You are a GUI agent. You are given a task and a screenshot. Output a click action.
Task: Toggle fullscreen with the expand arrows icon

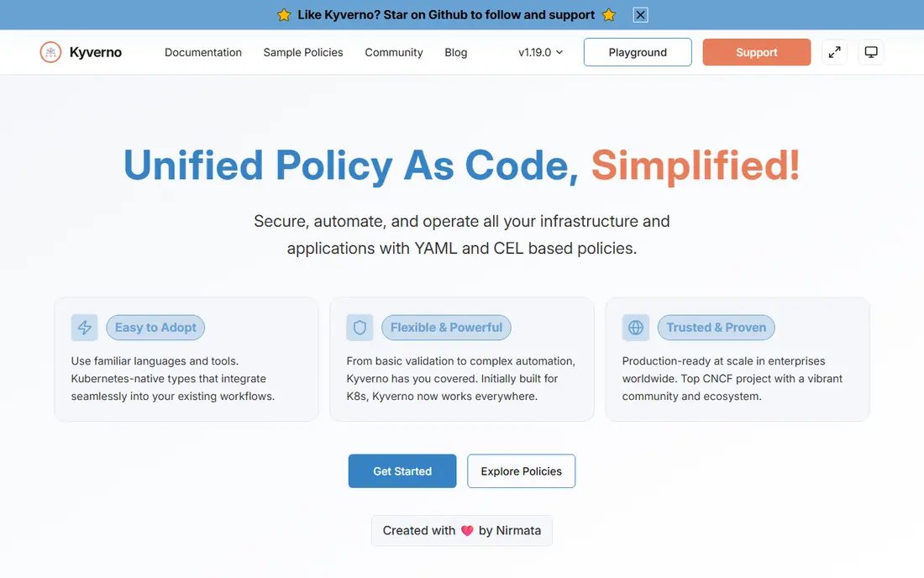(834, 52)
